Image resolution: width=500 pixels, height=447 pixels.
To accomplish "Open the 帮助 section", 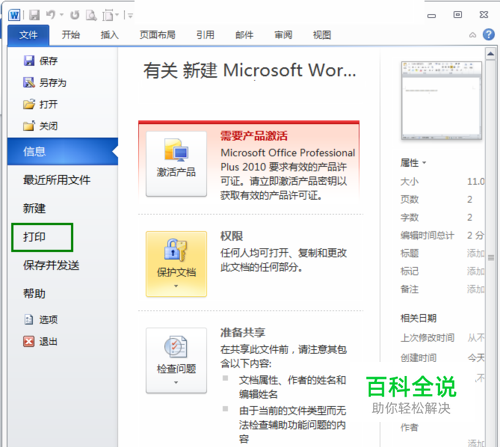I will pos(34,294).
